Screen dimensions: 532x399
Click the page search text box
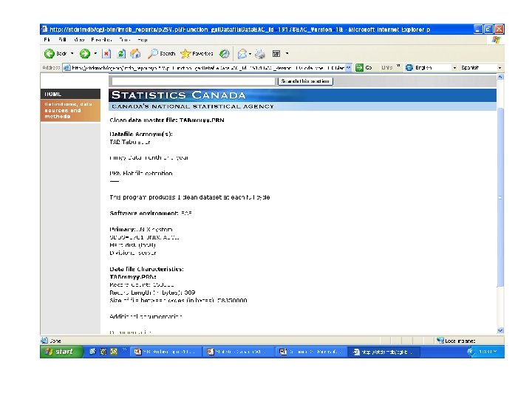pyautogui.click(x=194, y=81)
